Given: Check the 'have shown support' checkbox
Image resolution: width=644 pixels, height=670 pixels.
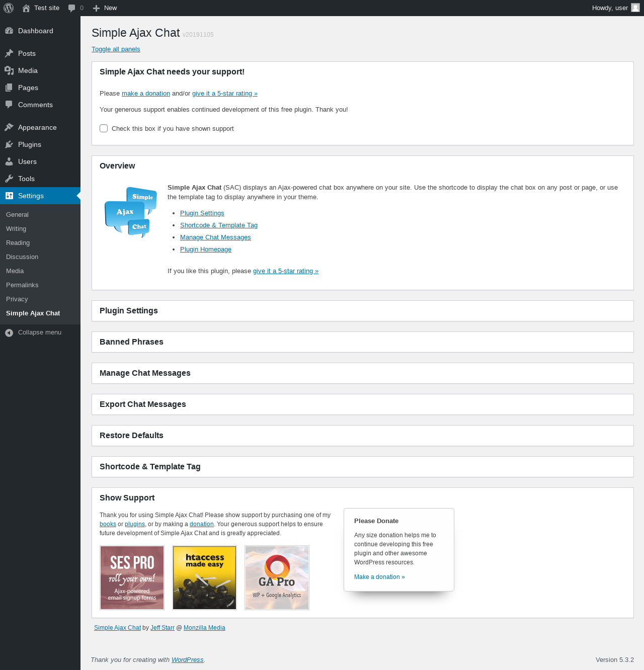Looking at the screenshot, I should [x=104, y=128].
